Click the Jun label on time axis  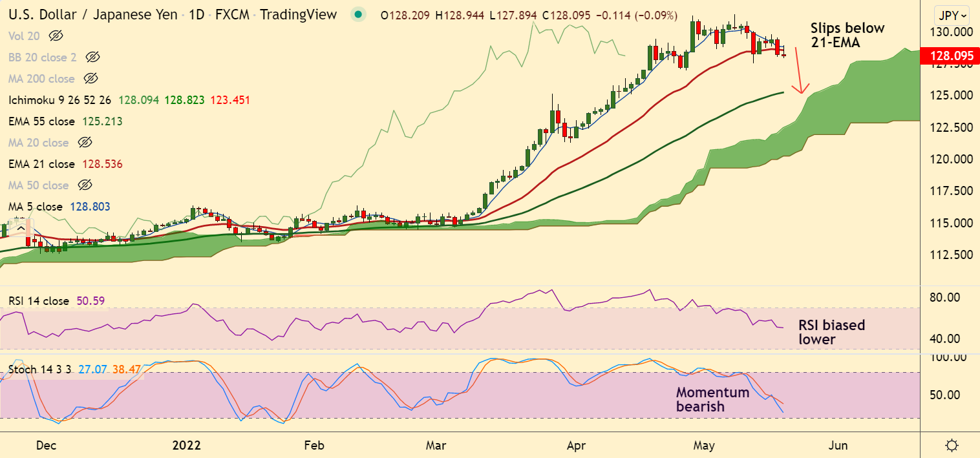click(838, 446)
